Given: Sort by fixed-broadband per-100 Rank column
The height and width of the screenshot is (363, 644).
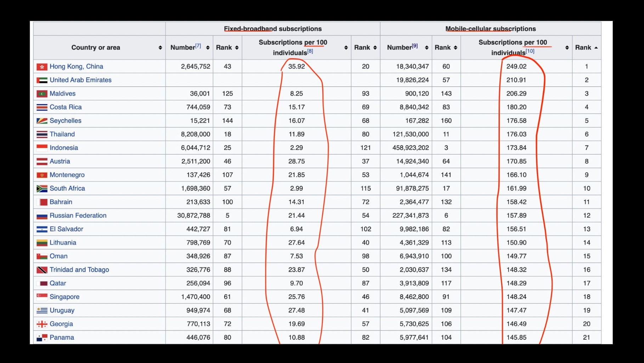Looking at the screenshot, I should (x=375, y=48).
